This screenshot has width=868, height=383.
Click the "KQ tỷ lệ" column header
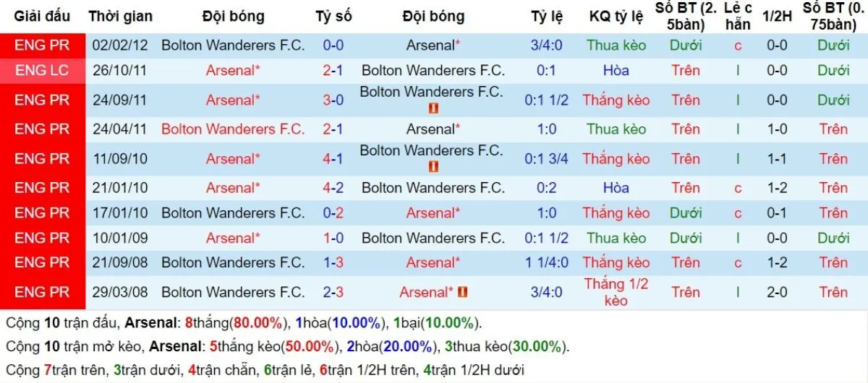tap(616, 17)
